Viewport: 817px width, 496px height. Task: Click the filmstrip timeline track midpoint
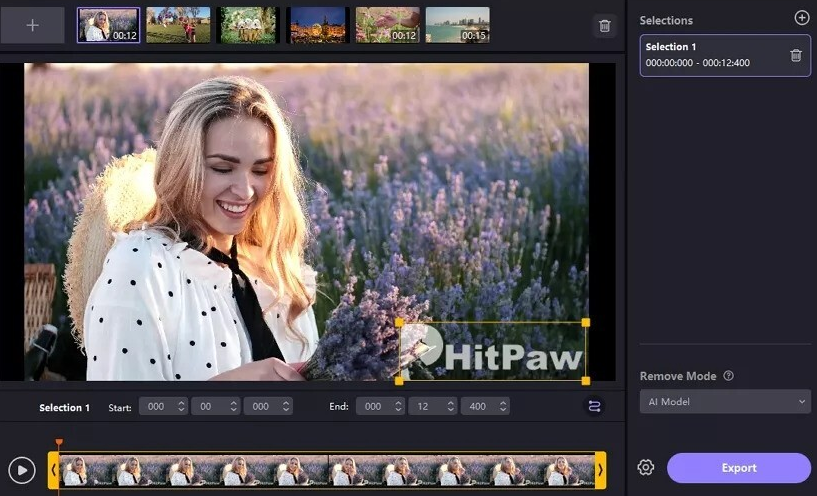point(327,470)
